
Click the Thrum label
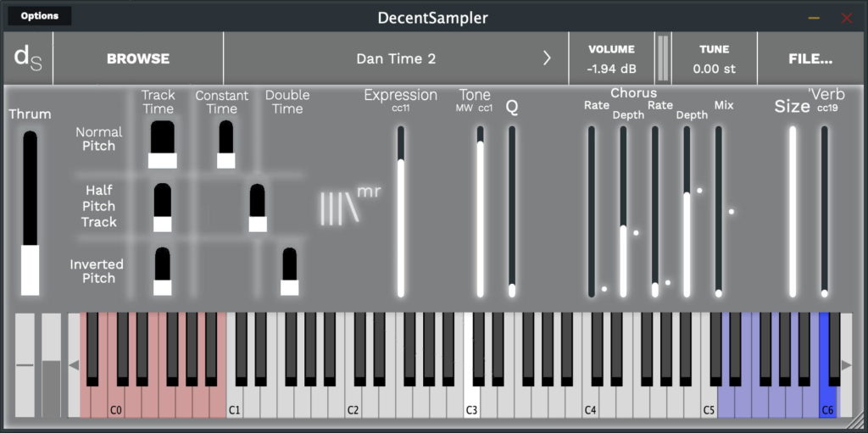tap(30, 114)
